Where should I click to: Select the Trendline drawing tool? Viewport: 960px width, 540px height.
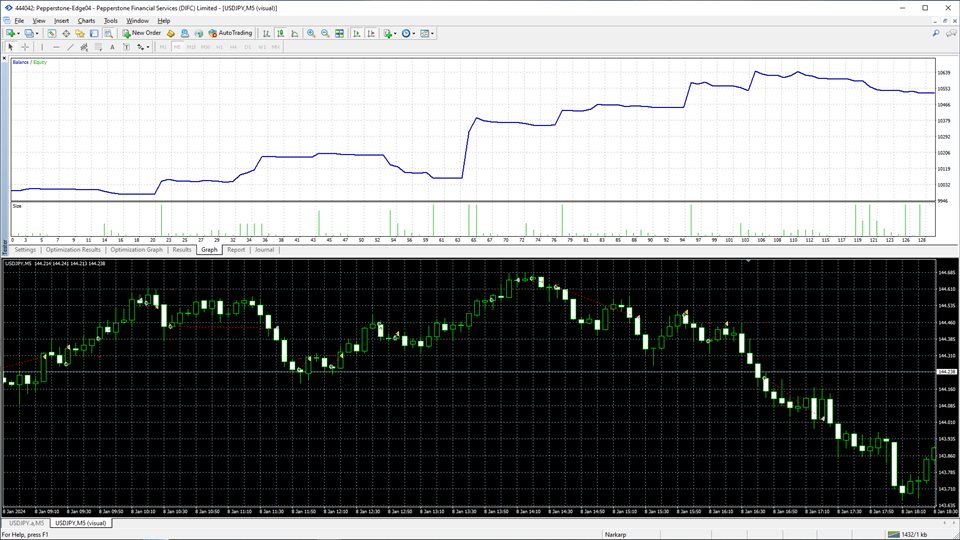(x=70, y=47)
